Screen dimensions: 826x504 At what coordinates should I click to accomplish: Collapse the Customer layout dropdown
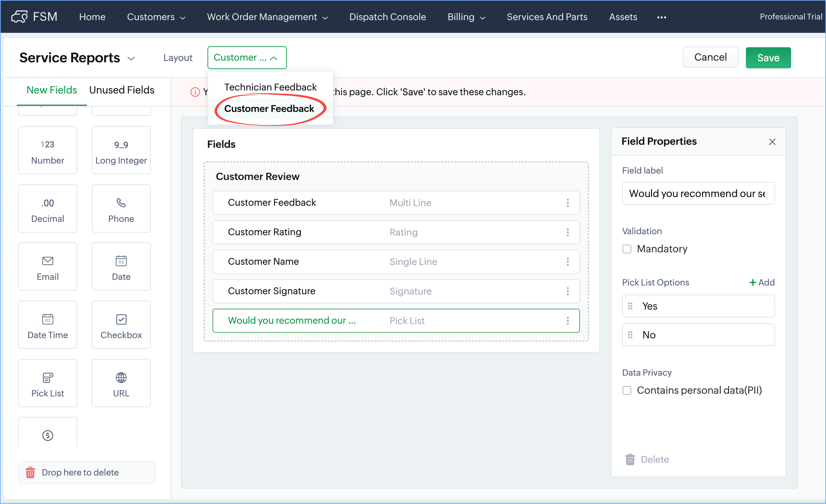point(247,58)
